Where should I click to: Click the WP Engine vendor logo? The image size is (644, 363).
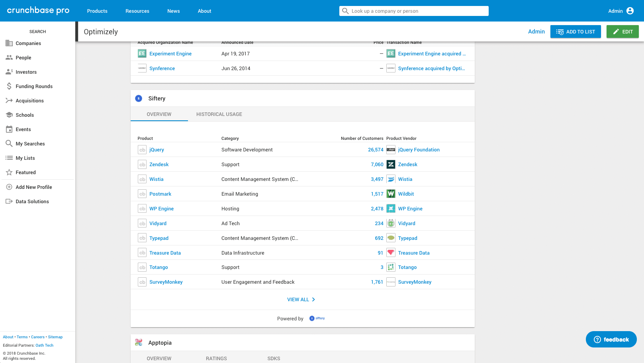tap(391, 209)
